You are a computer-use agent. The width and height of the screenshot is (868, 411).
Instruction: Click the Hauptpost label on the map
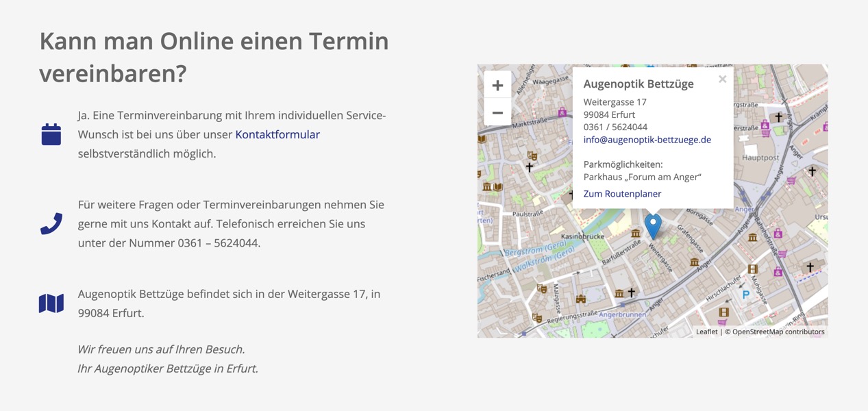[x=760, y=158]
